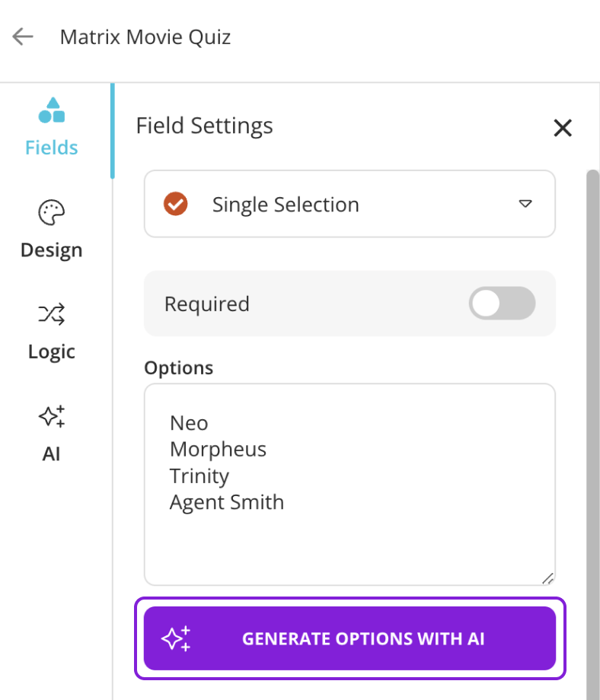The image size is (600, 700).
Task: Switch to the Design tab label
Action: 52,250
